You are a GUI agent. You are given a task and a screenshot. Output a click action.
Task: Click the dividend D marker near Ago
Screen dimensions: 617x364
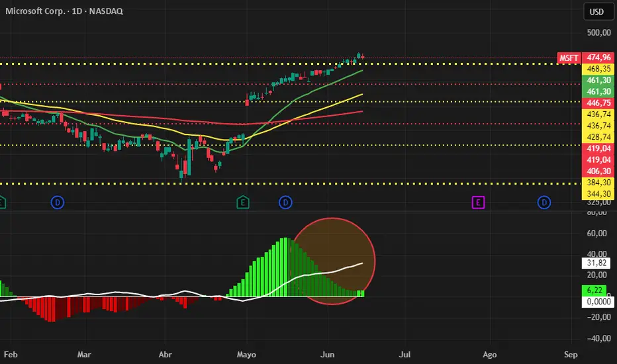[x=544, y=203]
